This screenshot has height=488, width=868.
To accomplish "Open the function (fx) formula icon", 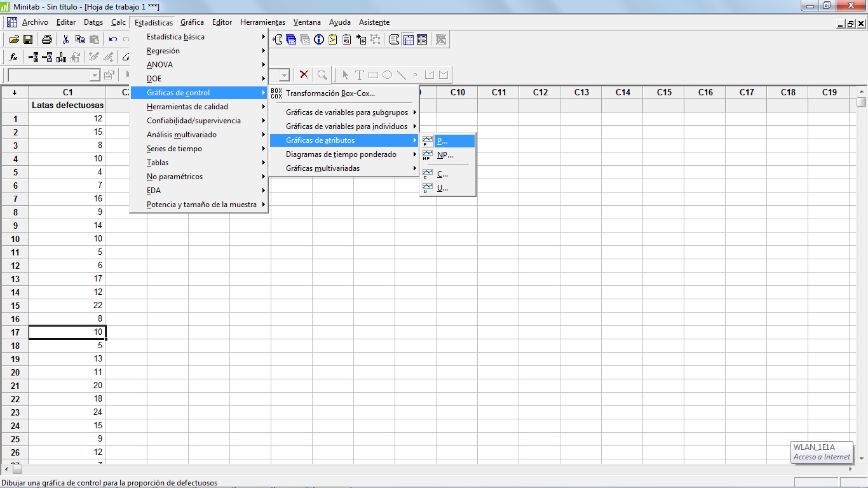I will coord(13,57).
